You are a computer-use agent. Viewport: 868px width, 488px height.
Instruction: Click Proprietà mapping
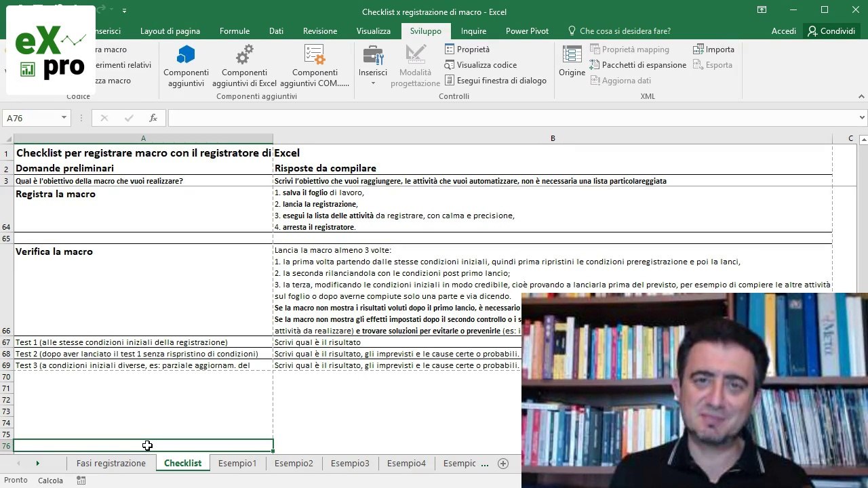click(629, 49)
